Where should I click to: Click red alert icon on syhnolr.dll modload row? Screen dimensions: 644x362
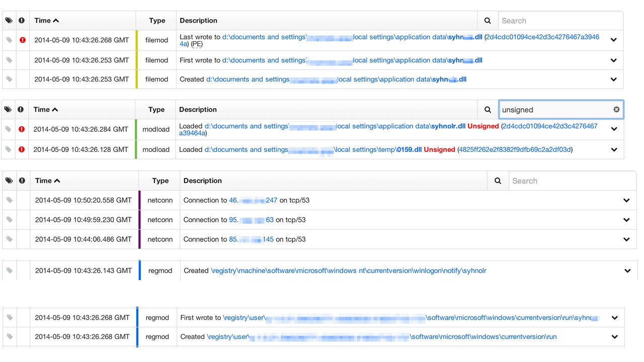point(22,129)
